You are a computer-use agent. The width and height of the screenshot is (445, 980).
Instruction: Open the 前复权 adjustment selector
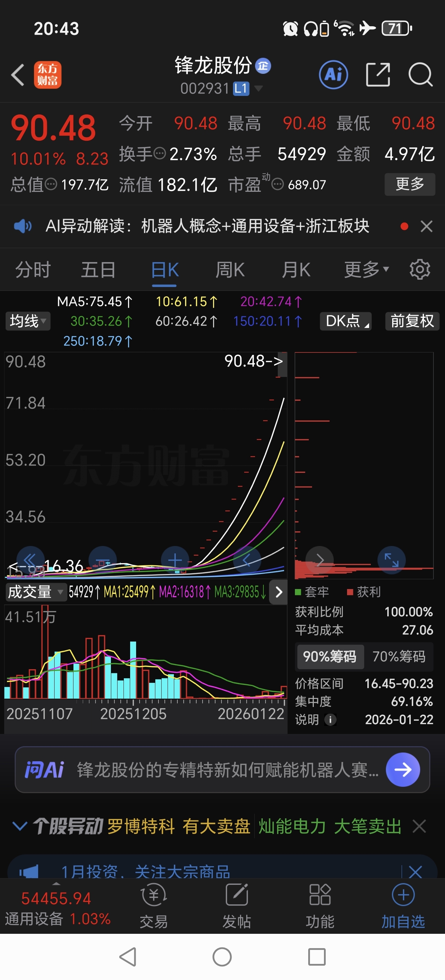coord(412,321)
